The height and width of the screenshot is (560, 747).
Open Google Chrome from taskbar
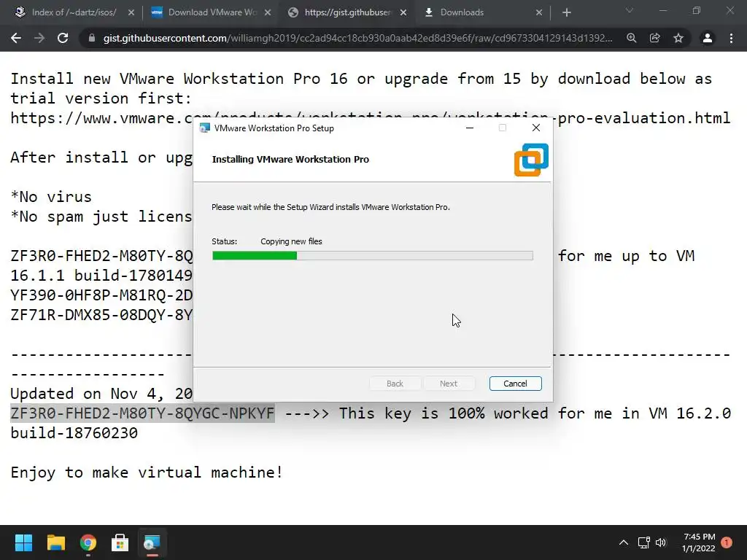[88, 542]
